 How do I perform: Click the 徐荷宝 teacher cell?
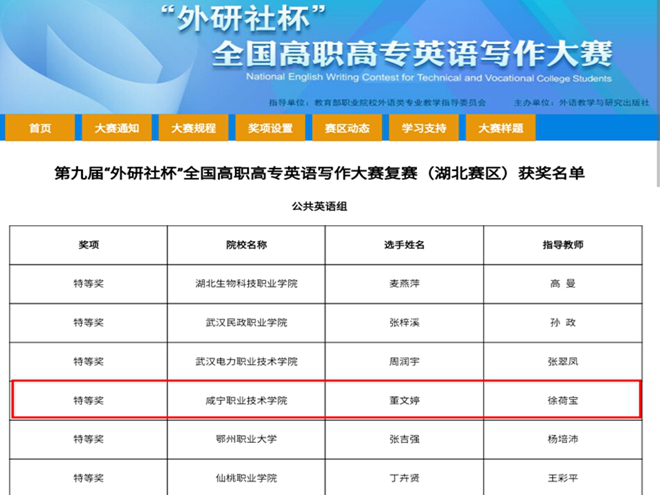pos(563,401)
